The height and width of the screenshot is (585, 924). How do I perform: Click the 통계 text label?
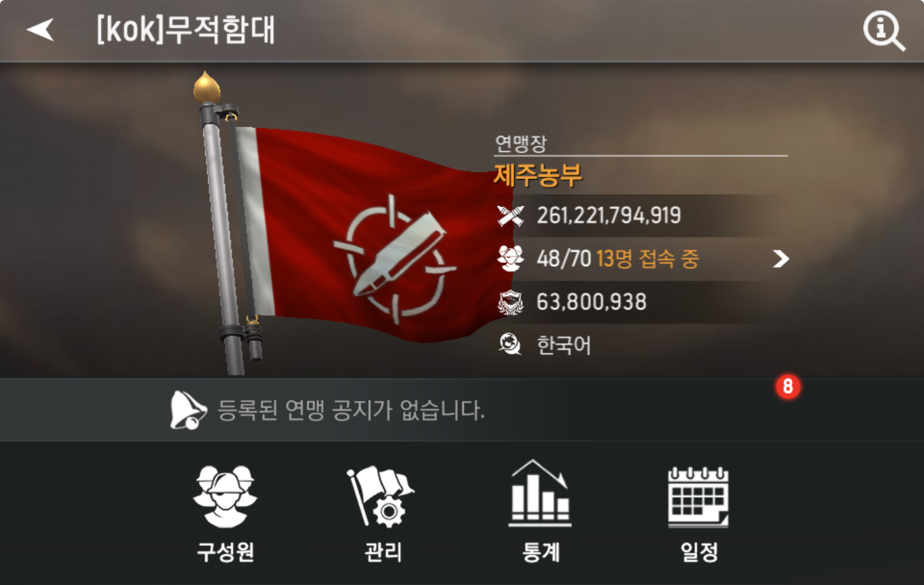(541, 551)
